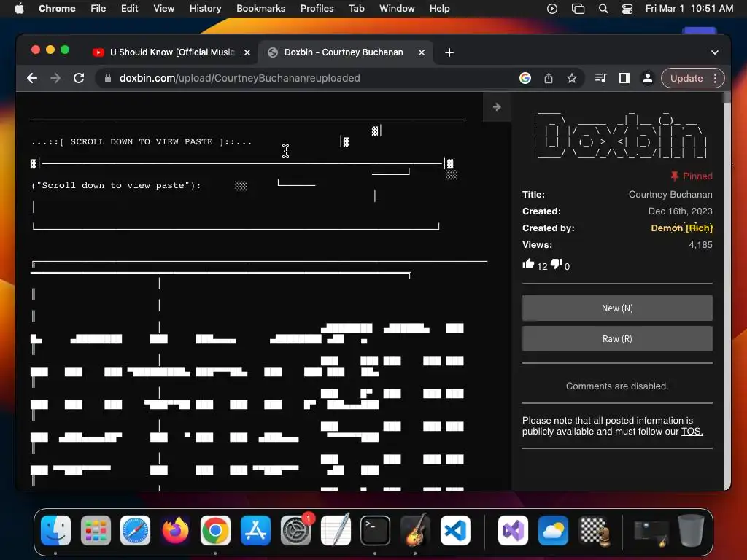The image size is (747, 560).
Task: Open the Trash in the Dock
Action: 691,530
